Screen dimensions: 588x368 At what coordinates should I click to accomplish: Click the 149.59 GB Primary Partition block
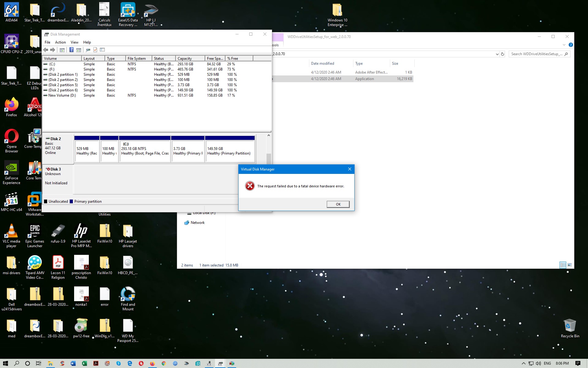tap(230, 151)
